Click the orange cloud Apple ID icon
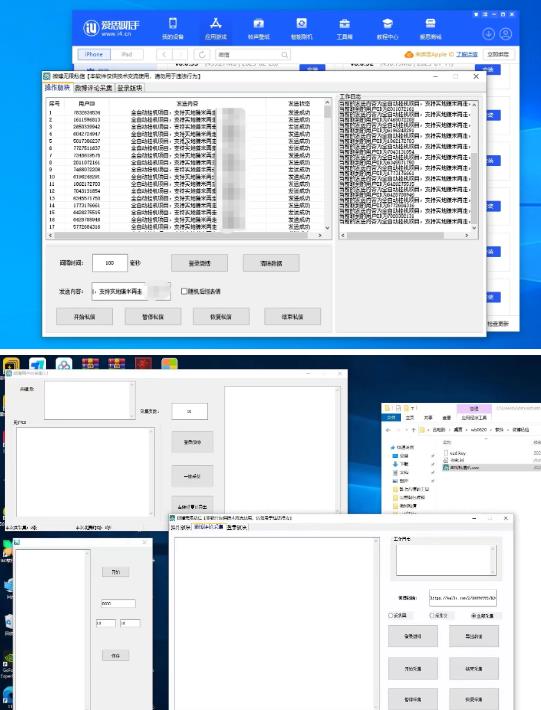The height and width of the screenshot is (710, 541). click(x=409, y=54)
